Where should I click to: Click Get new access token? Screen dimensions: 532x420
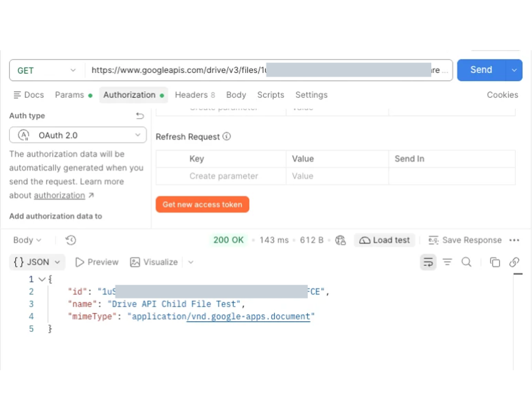tap(202, 205)
